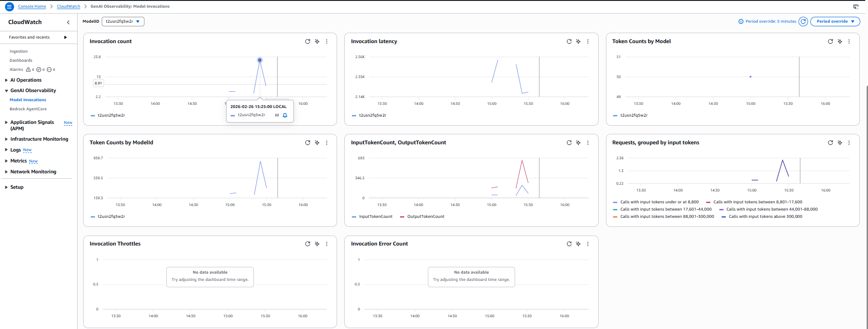Click the dashboard refresh button near Period override
Image resolution: width=868 pixels, height=329 pixels.
click(803, 21)
